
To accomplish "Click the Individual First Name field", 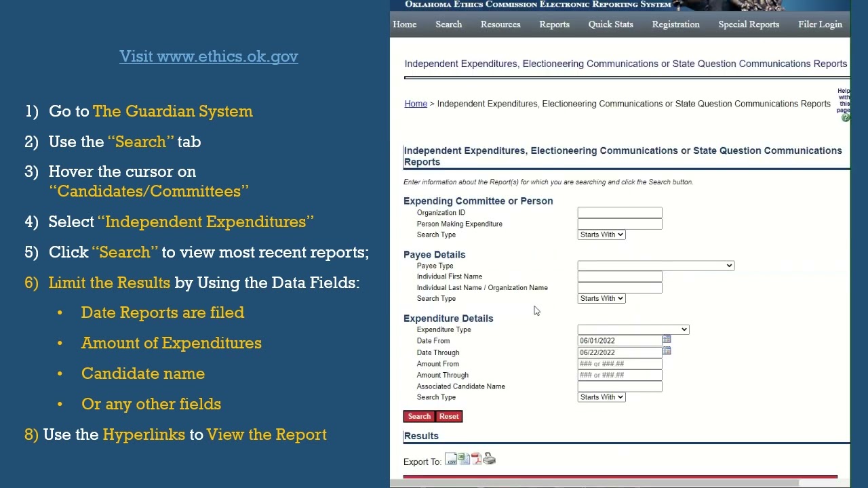I will pos(620,277).
